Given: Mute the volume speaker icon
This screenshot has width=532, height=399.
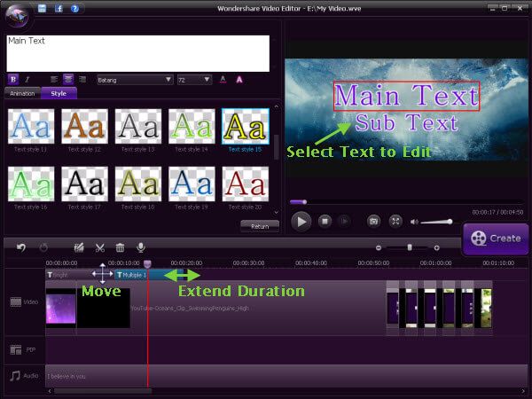Looking at the screenshot, I should 414,222.
